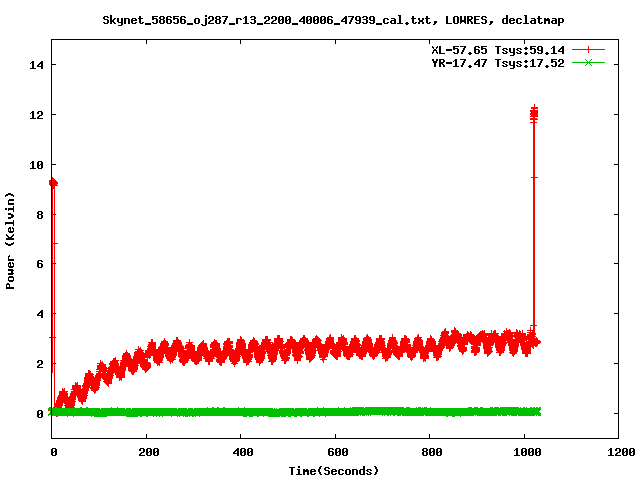Viewport: 640px width, 480px height.
Task: Click the green line sample in legend
Action: coord(588,63)
